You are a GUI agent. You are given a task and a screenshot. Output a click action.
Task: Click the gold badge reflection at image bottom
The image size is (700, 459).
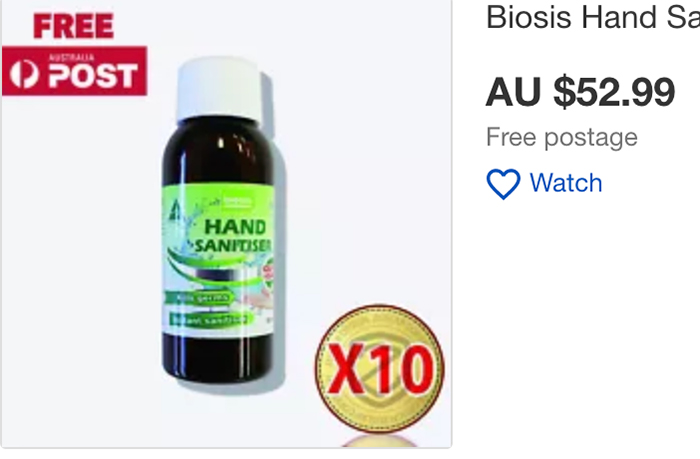click(379, 441)
